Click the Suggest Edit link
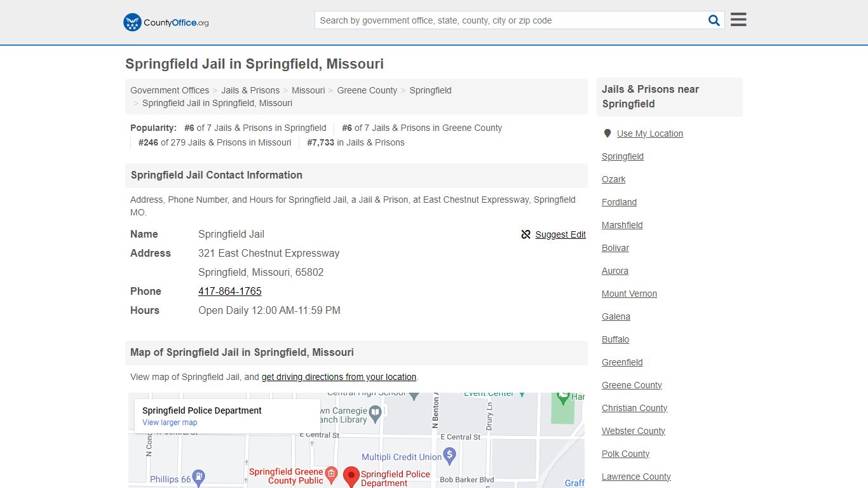Screen dimensions: 868x488 pos(560,234)
